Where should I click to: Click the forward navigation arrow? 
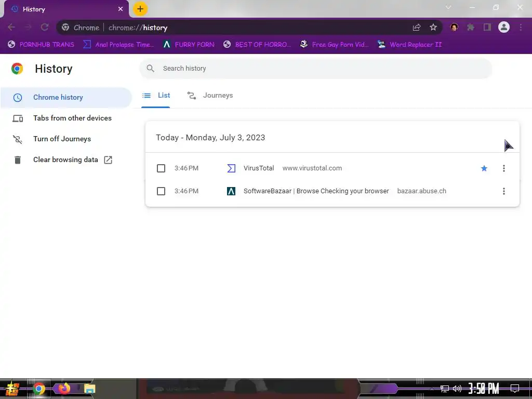click(28, 27)
